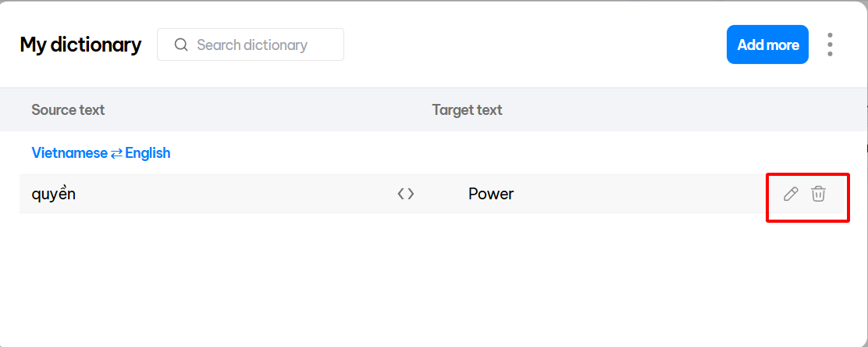Select the source word quyền
This screenshot has width=868, height=347.
tap(54, 194)
